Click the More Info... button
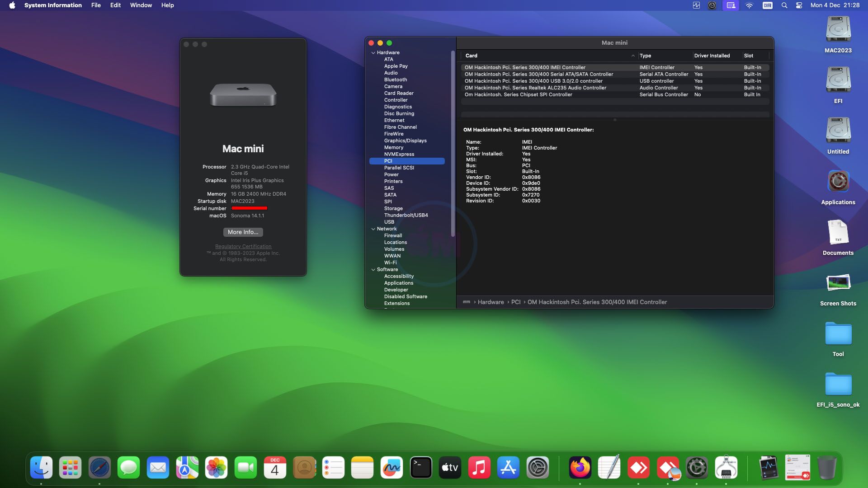868x488 pixels. tap(243, 232)
